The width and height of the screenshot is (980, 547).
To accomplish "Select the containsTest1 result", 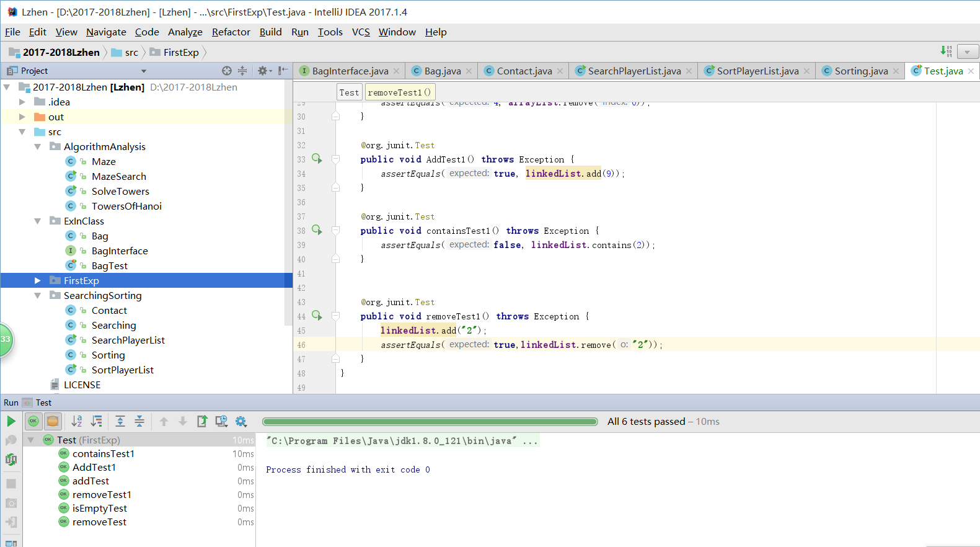I will point(103,453).
